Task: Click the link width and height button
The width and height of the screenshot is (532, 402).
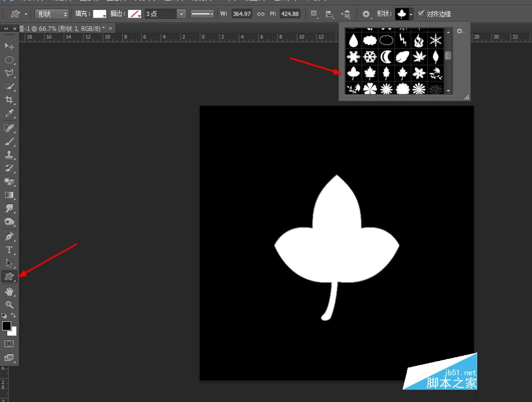Action: (261, 14)
